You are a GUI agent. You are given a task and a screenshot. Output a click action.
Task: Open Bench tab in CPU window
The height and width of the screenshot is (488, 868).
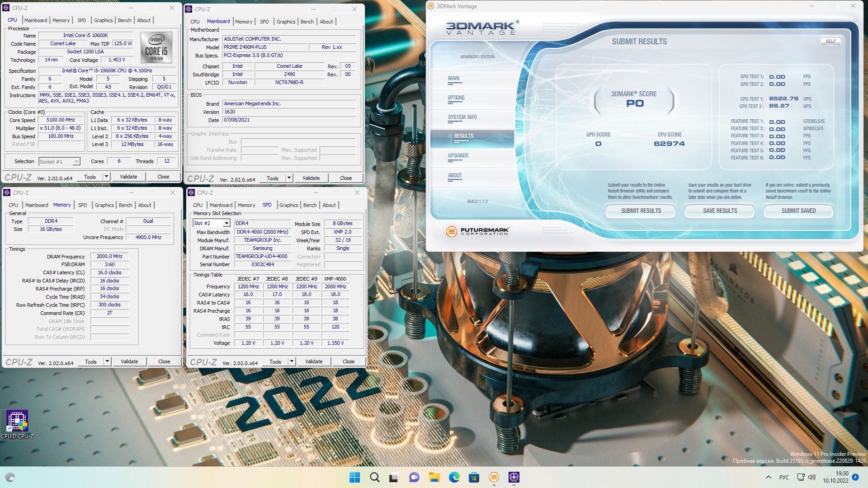coord(124,20)
